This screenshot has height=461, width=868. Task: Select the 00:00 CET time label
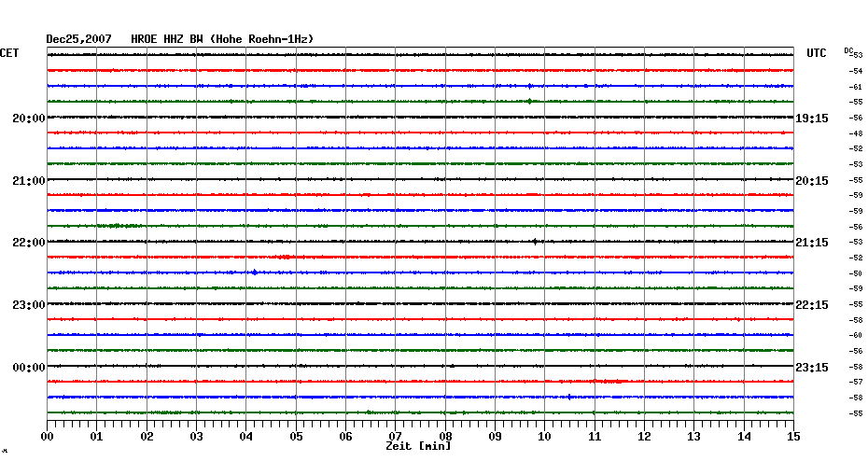coord(29,368)
